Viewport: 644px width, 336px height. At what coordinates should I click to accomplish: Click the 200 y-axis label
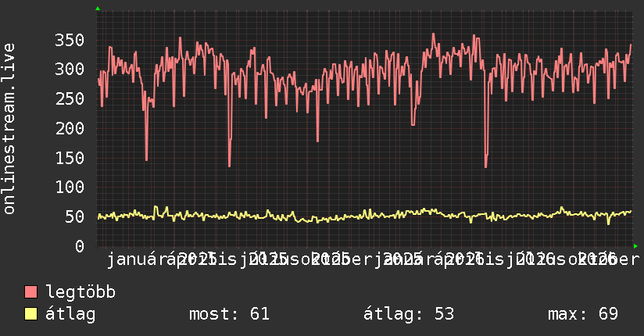click(70, 128)
